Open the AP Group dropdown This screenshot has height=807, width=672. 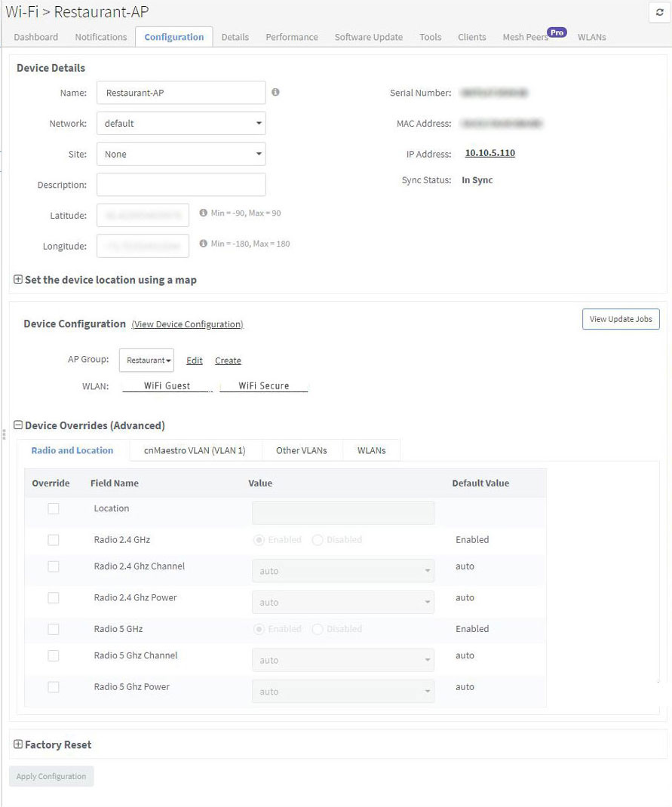pos(146,361)
